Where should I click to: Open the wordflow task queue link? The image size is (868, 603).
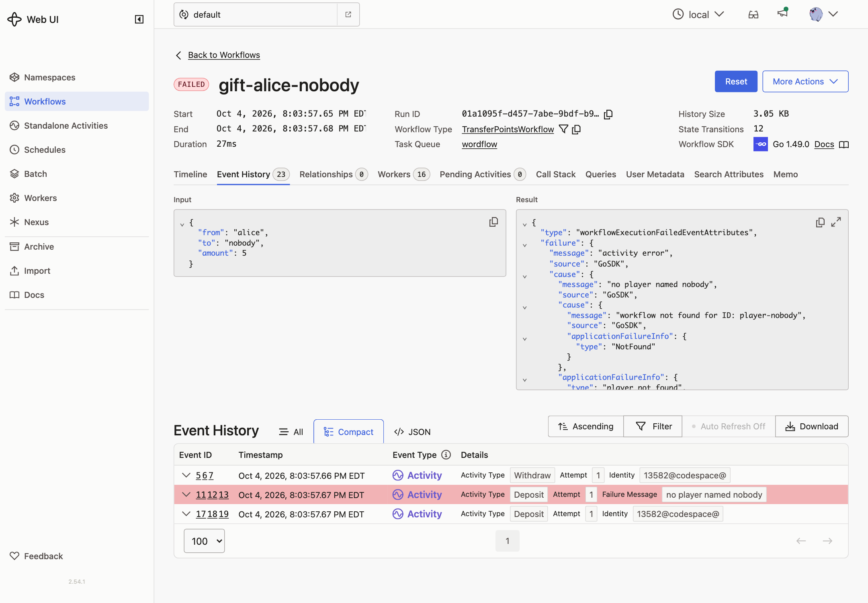(x=479, y=144)
